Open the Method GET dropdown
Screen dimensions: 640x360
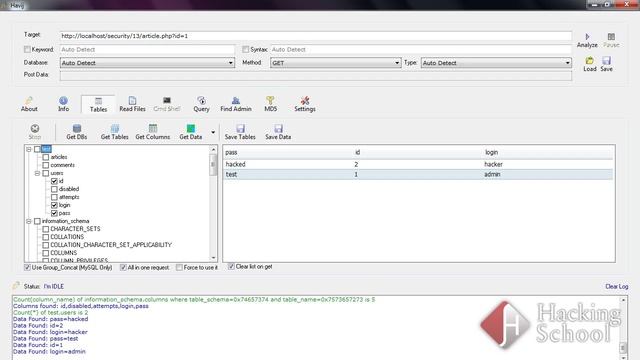pyautogui.click(x=397, y=63)
